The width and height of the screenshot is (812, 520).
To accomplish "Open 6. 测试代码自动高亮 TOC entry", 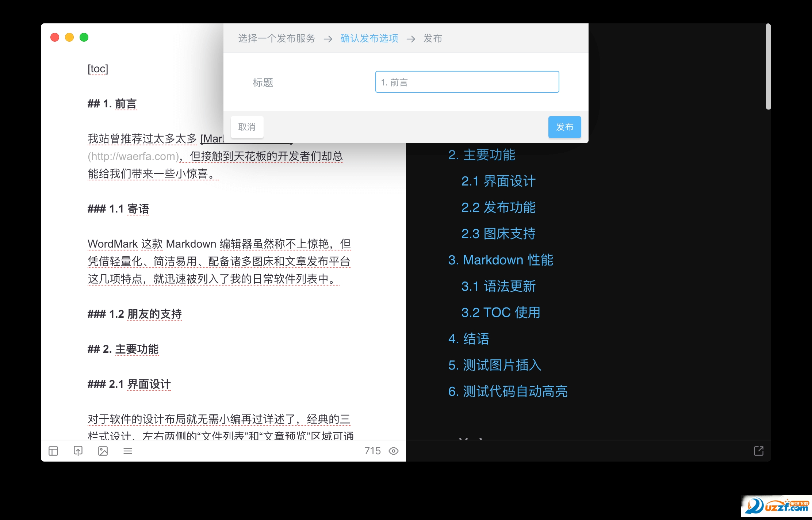I will (x=507, y=391).
